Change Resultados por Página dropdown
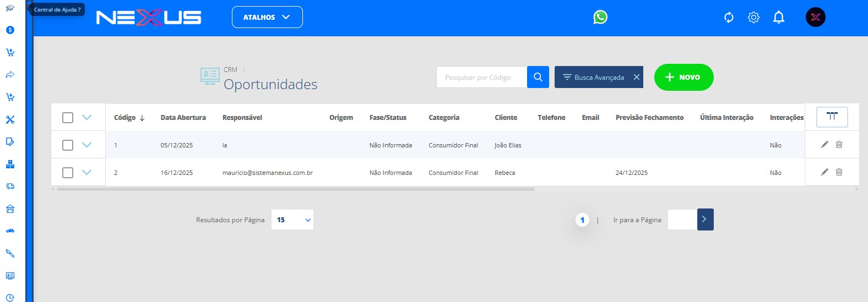Image resolution: width=868 pixels, height=302 pixels. tap(292, 220)
